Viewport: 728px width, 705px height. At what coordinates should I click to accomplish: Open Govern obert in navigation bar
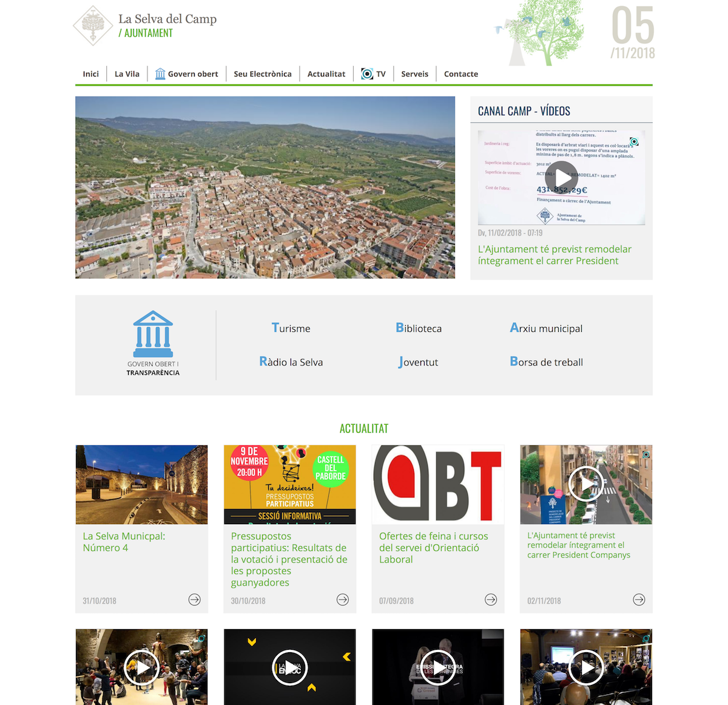click(187, 74)
